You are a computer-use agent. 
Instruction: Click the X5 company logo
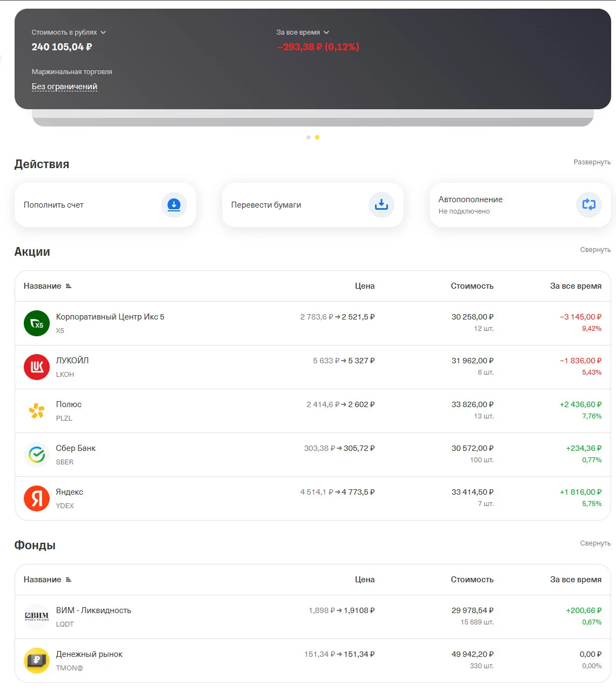point(37,323)
